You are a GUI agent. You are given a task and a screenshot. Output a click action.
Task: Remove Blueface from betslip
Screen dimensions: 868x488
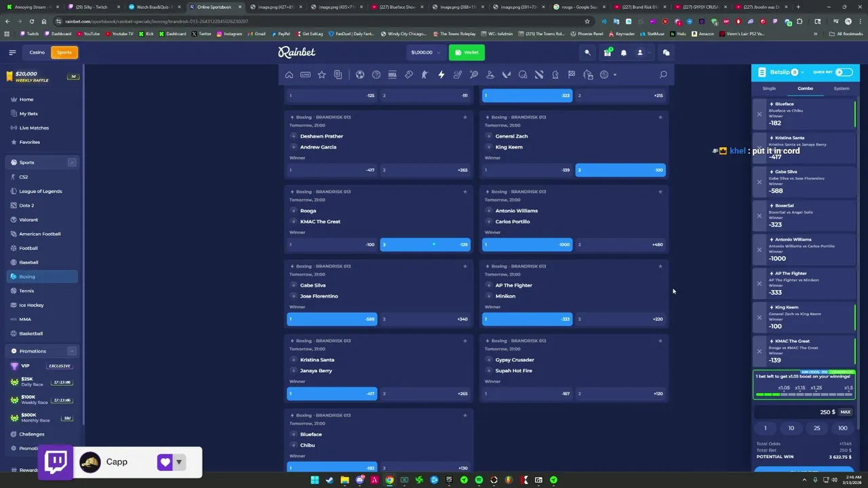pos(759,114)
